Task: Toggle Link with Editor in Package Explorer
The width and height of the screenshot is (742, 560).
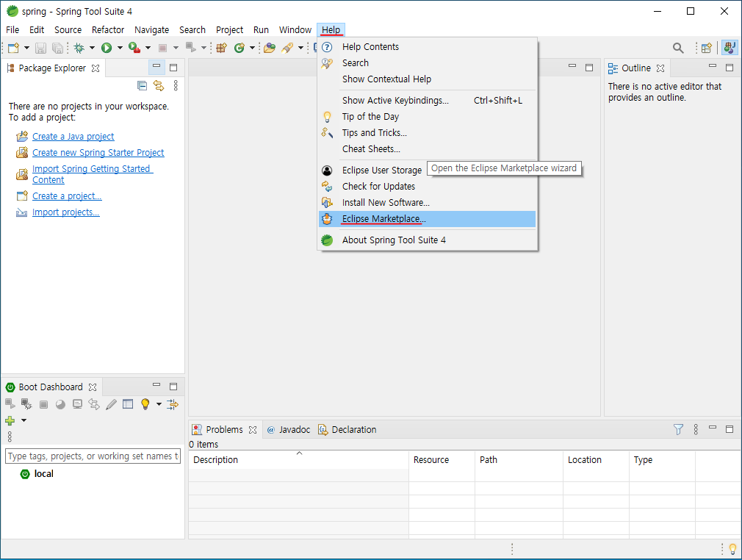Action: pos(159,85)
